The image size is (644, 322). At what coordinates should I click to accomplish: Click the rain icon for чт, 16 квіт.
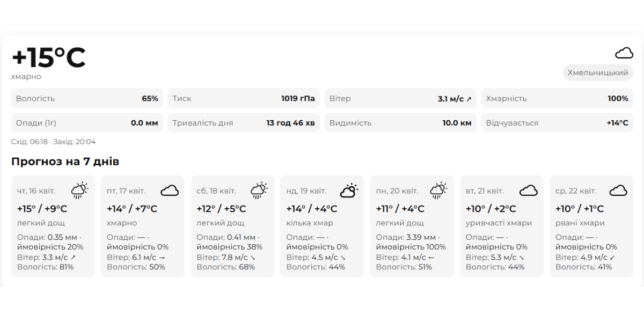point(80,191)
